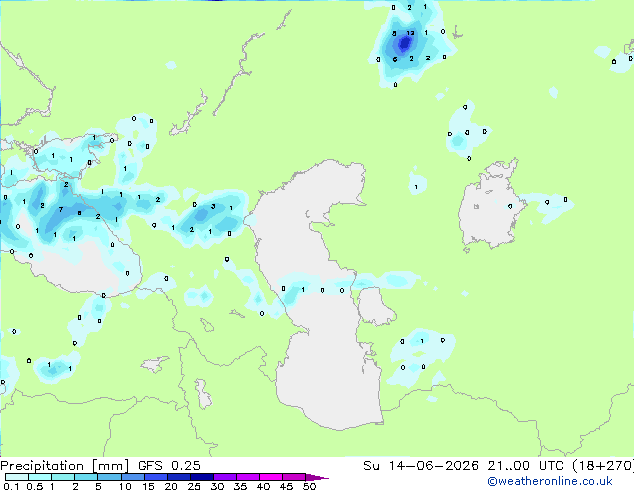Click legend value label '15'
The image size is (634, 490).
pos(148,486)
